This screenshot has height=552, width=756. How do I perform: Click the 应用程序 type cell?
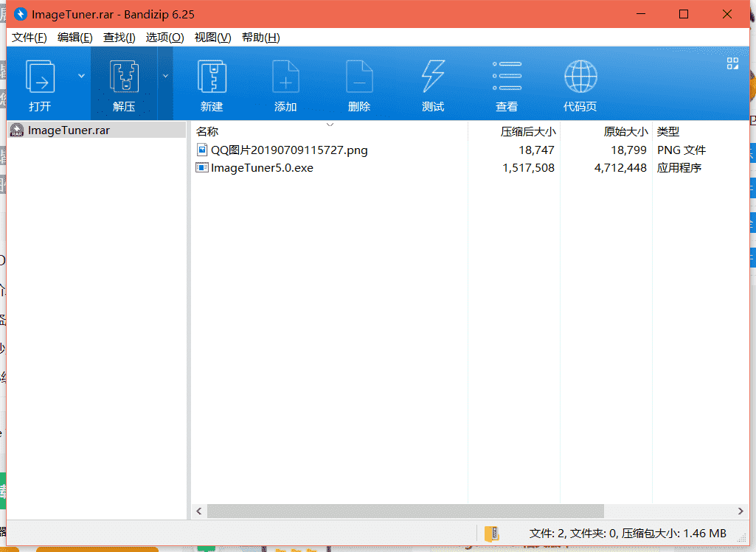coord(679,168)
